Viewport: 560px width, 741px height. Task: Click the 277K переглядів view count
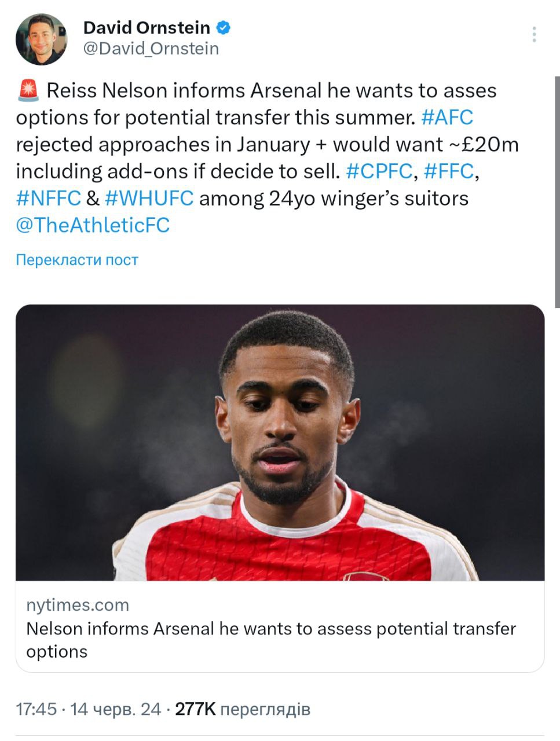pos(243,709)
